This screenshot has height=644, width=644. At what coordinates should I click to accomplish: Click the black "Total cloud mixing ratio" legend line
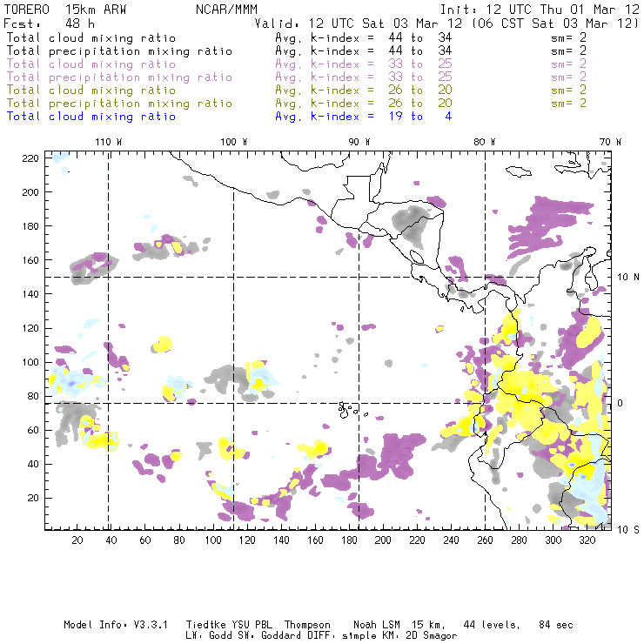coord(91,37)
